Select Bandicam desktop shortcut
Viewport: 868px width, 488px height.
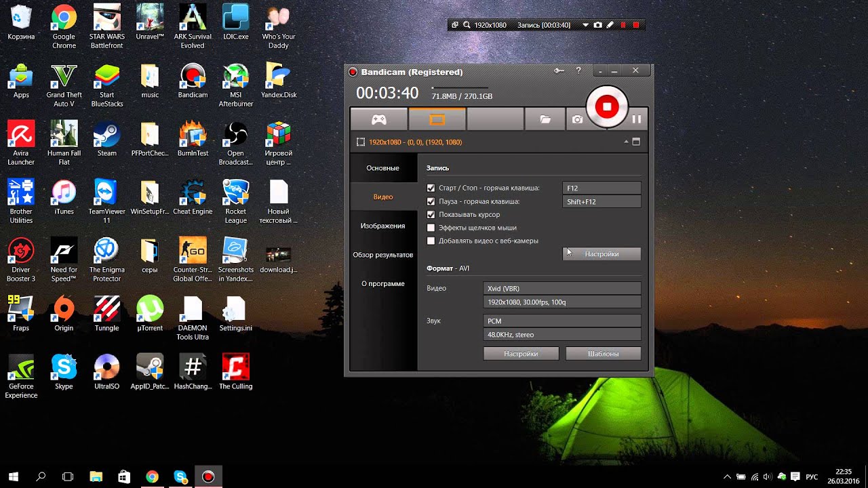[x=193, y=81]
